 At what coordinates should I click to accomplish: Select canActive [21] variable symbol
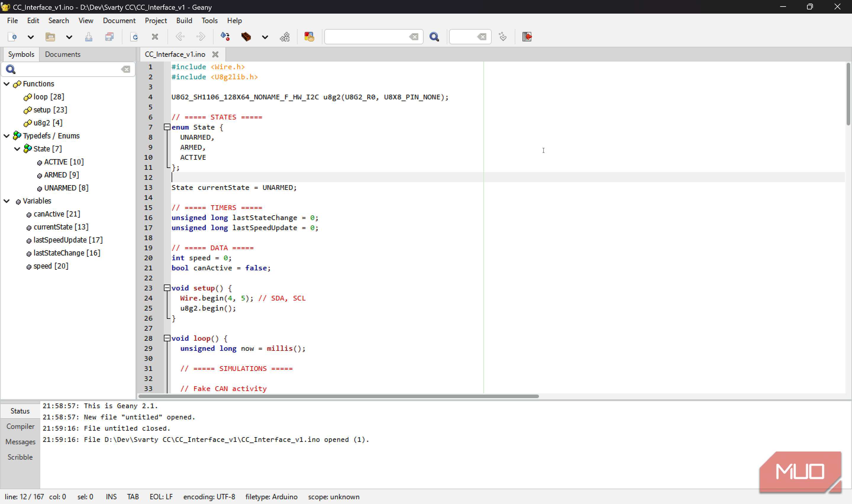click(57, 214)
